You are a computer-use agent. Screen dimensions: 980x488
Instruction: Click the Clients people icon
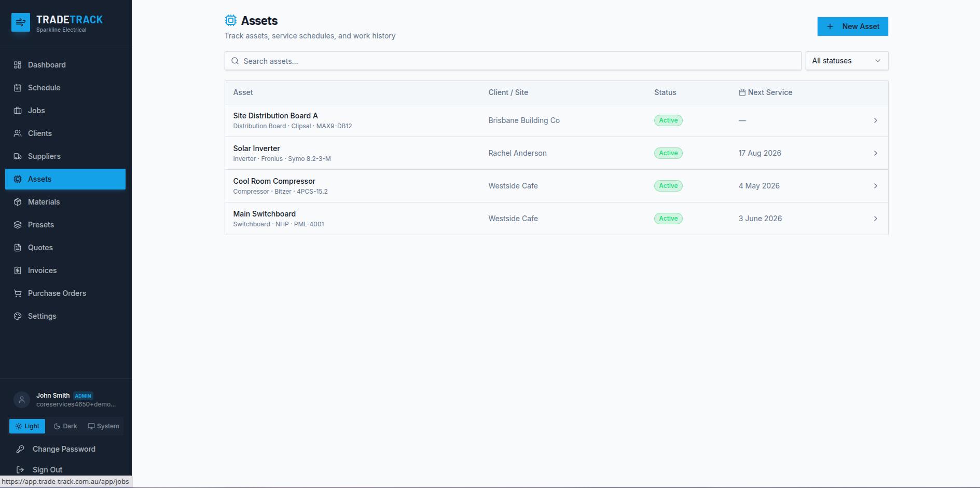tap(18, 133)
